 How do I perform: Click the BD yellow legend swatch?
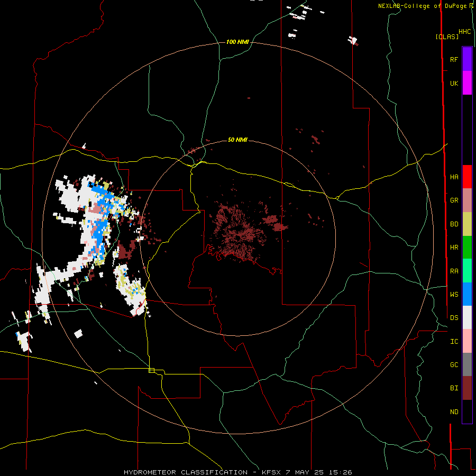pos(467,224)
